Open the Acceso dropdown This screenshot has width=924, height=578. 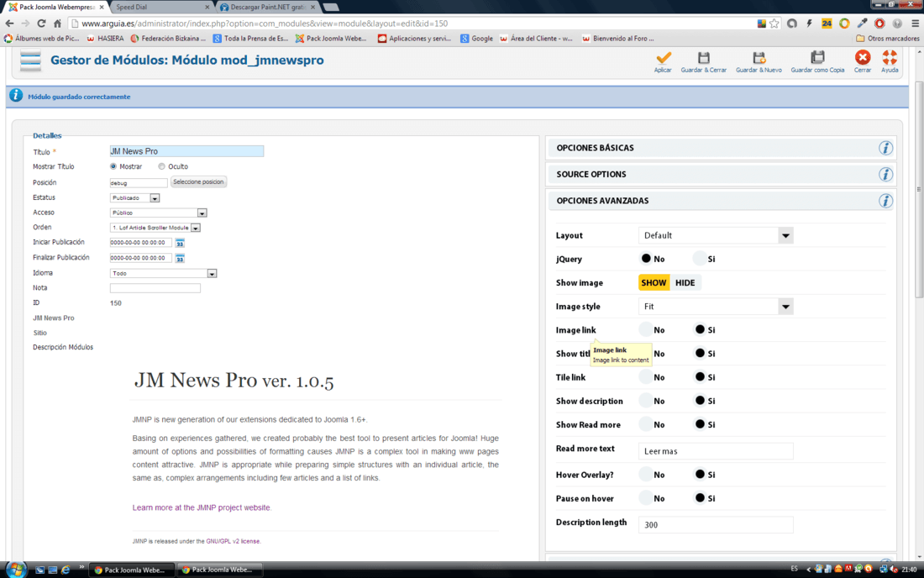pos(159,213)
